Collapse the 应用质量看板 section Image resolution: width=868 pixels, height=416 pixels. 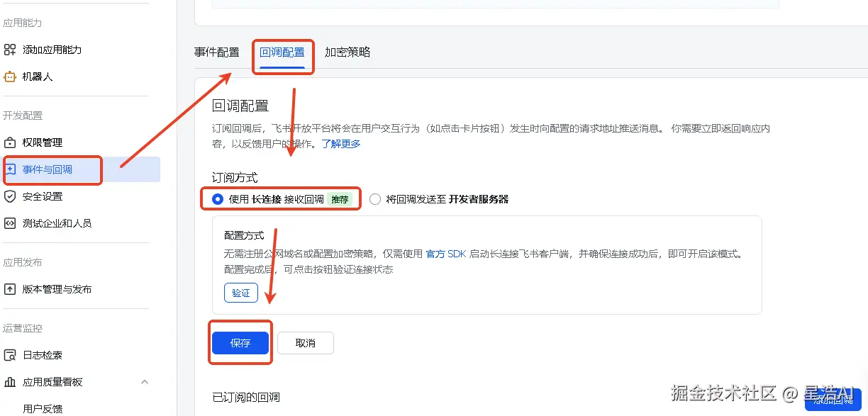click(144, 381)
